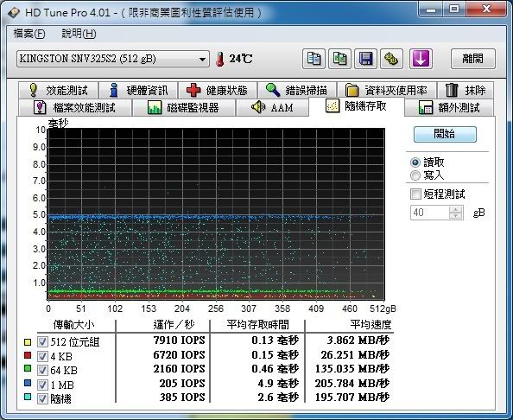This screenshot has width=513, height=420.
Task: Uncheck the 512 位元組 transfer size checkbox
Action: [42, 342]
